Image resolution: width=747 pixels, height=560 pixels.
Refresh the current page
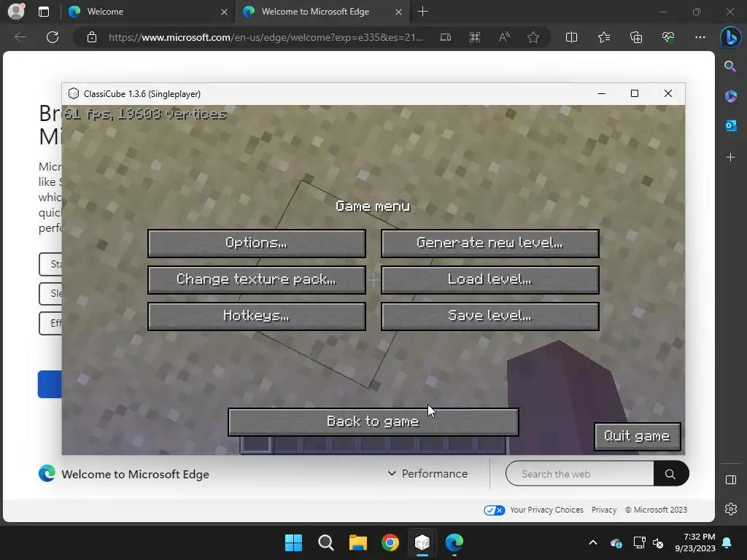[53, 37]
